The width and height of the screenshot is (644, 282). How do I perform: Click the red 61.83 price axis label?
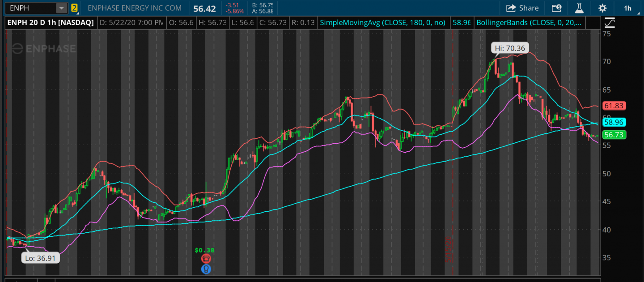coord(614,106)
